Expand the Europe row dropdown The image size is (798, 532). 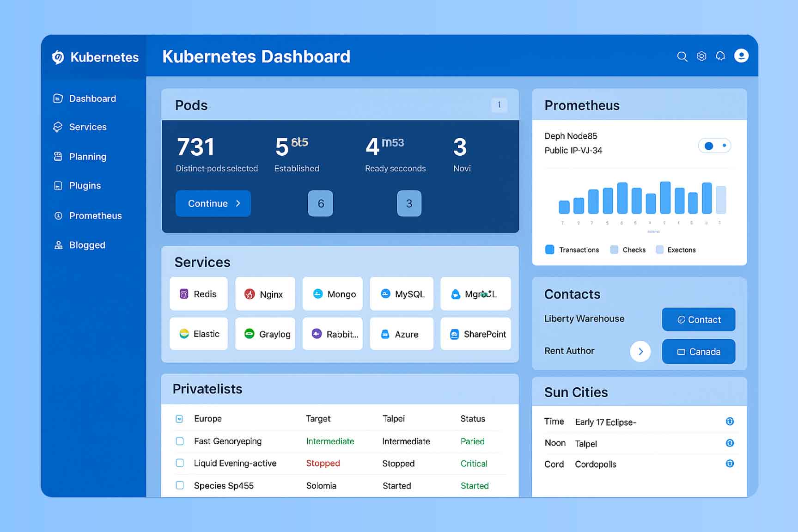click(179, 419)
